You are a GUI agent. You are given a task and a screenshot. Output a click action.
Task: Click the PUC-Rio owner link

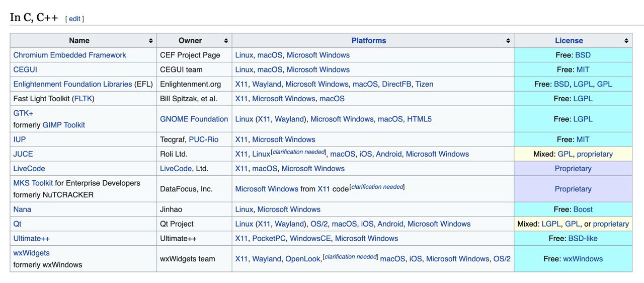point(203,139)
